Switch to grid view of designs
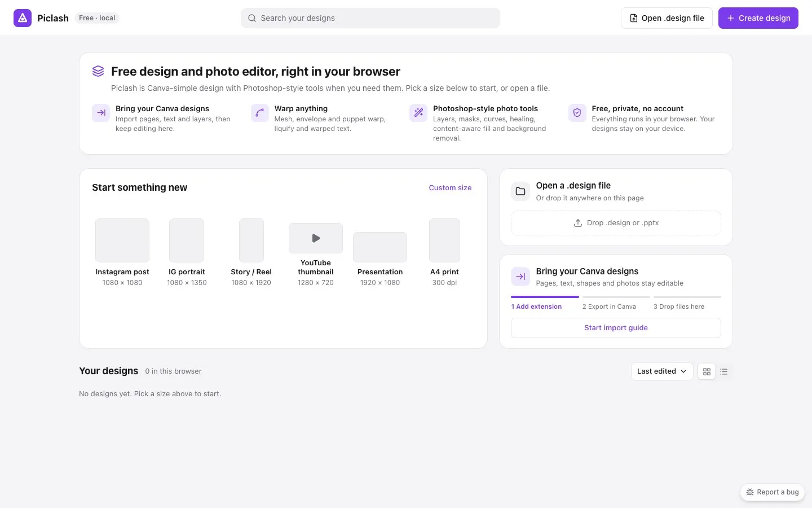The height and width of the screenshot is (508, 812). pyautogui.click(x=707, y=371)
